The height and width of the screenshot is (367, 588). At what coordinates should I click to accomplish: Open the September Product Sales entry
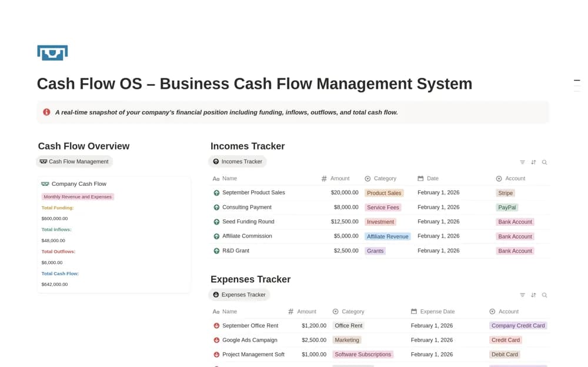pyautogui.click(x=253, y=192)
